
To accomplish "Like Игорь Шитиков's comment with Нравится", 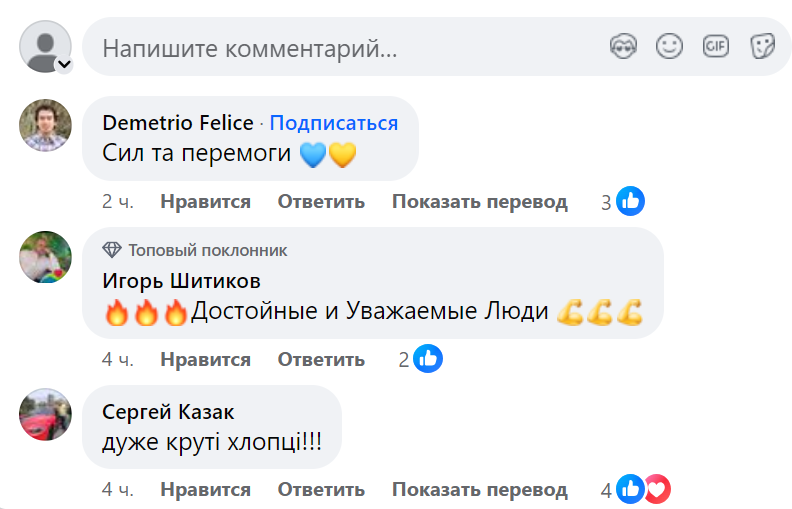I will [205, 359].
